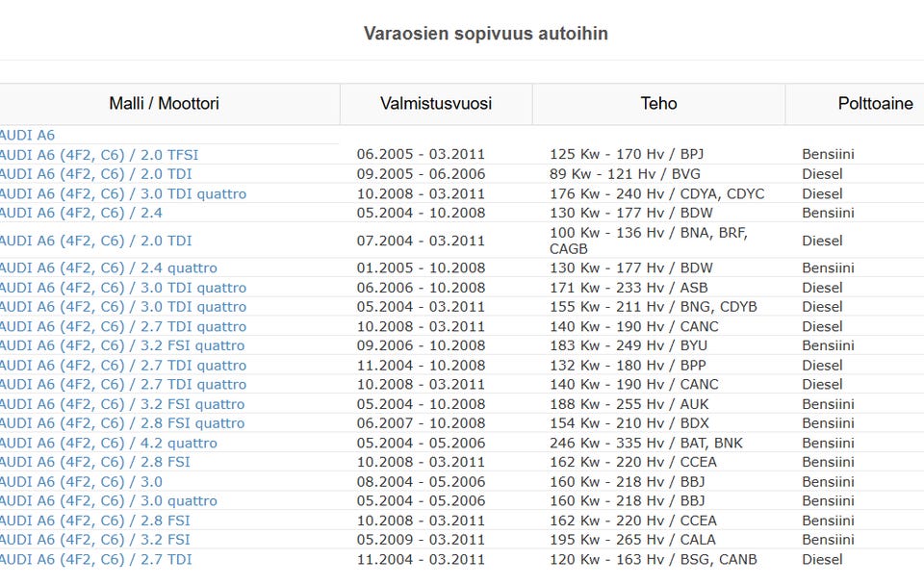Select the 3.0 TDI quattro link with 176 Kw
This screenshot has width=924, height=585.
point(123,193)
